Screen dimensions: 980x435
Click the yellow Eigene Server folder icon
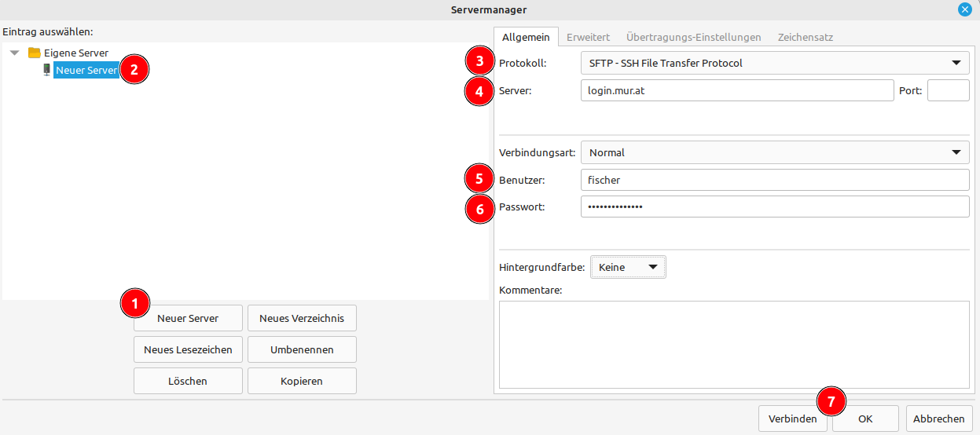coord(34,53)
